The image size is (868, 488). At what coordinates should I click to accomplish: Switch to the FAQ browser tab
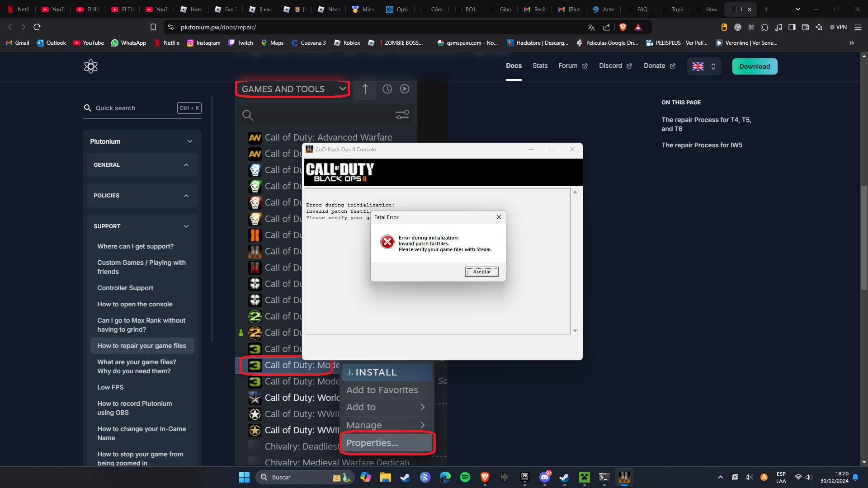pyautogui.click(x=637, y=9)
